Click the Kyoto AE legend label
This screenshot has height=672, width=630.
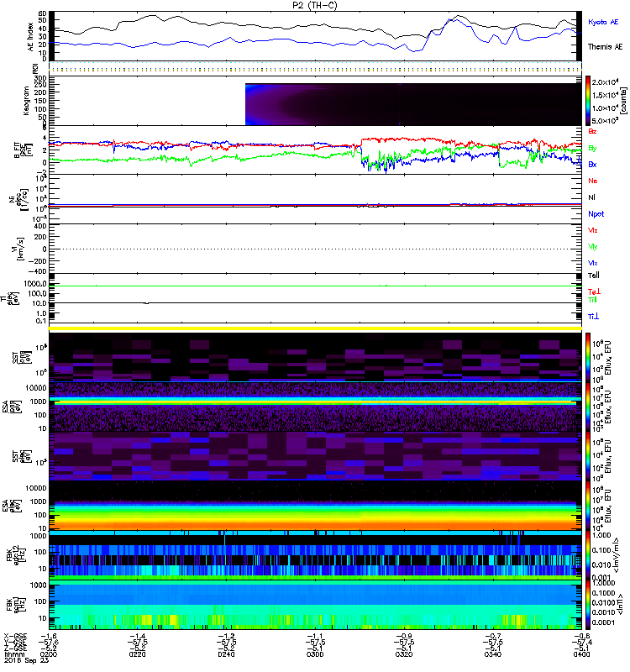pos(603,22)
